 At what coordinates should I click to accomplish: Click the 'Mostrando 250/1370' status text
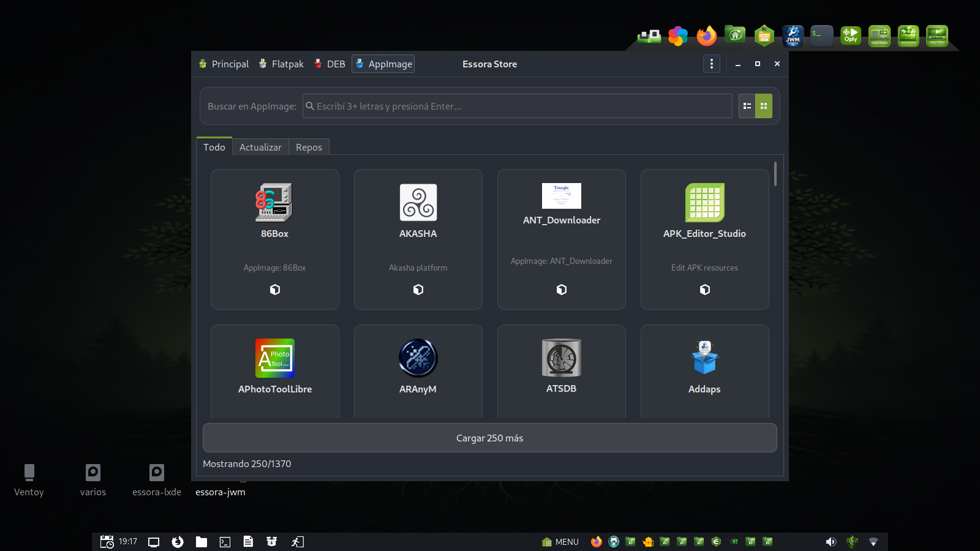[247, 464]
